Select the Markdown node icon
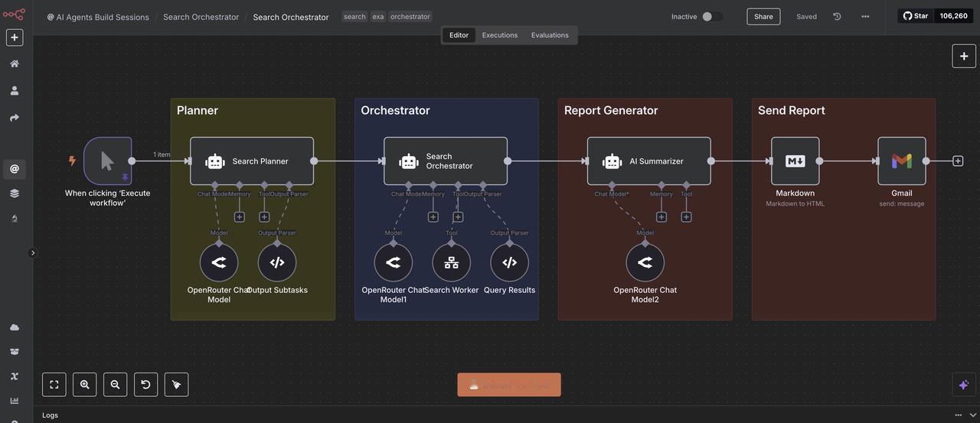 [795, 161]
